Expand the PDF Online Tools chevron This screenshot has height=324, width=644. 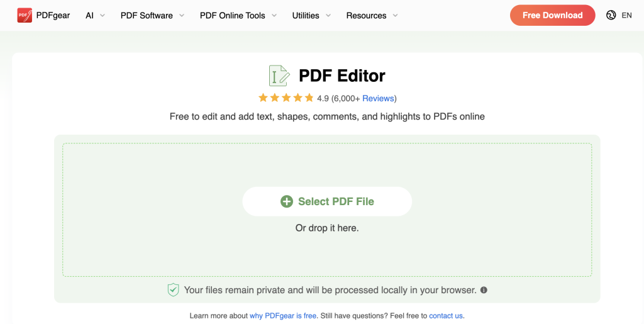click(x=274, y=16)
